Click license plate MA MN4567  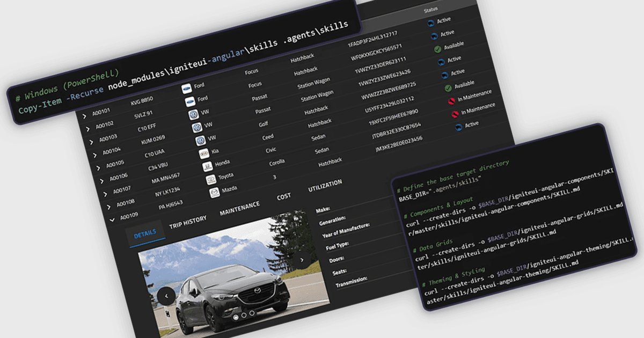click(x=165, y=177)
